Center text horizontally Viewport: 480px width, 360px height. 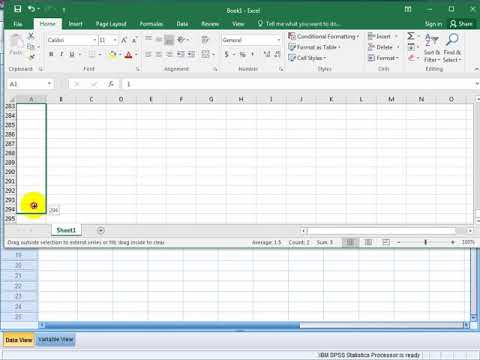[159, 54]
